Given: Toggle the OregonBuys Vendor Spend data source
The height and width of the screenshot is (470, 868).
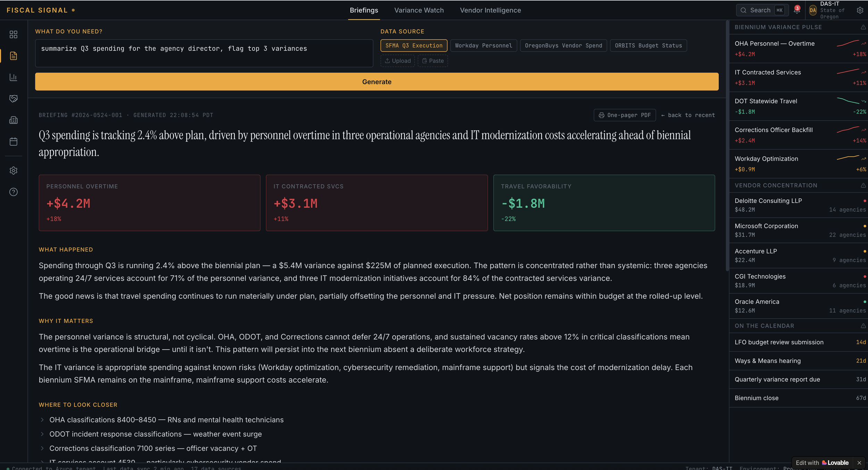Looking at the screenshot, I should click(564, 46).
